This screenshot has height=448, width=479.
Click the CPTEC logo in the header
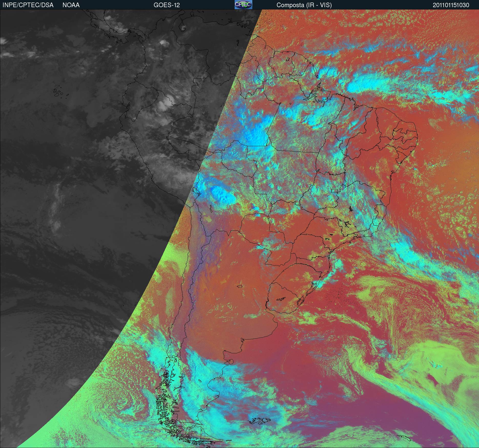tap(243, 5)
